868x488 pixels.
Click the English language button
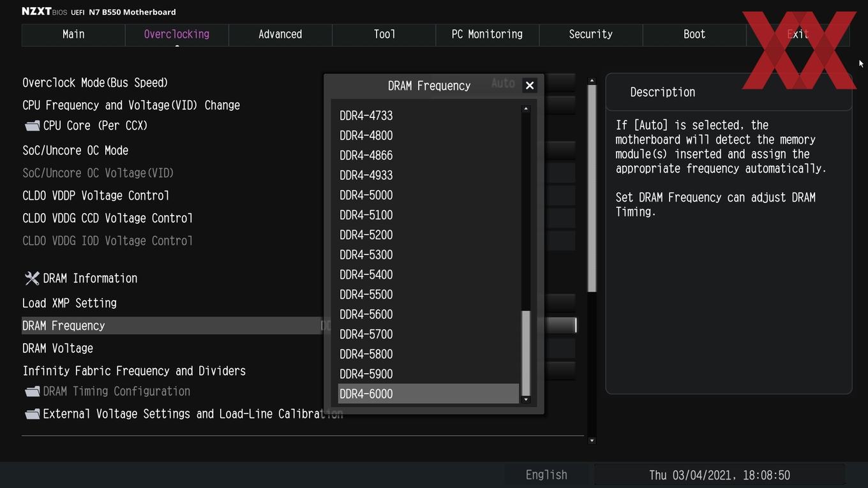(x=546, y=475)
